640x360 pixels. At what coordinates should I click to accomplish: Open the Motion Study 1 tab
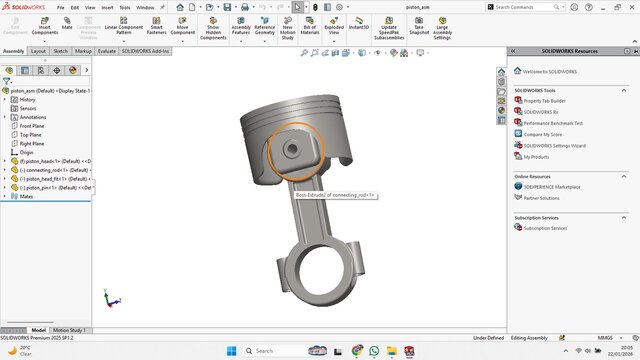pos(70,330)
